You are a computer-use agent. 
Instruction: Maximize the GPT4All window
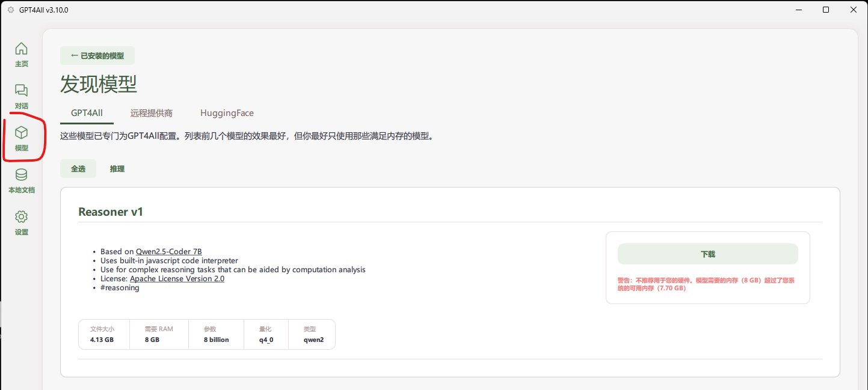[826, 10]
